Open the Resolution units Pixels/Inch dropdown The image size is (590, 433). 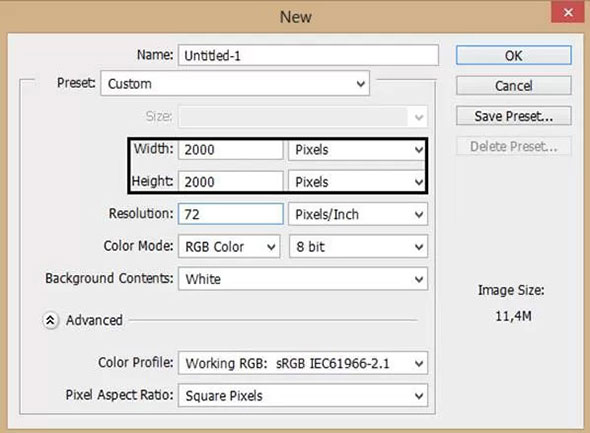[358, 214]
